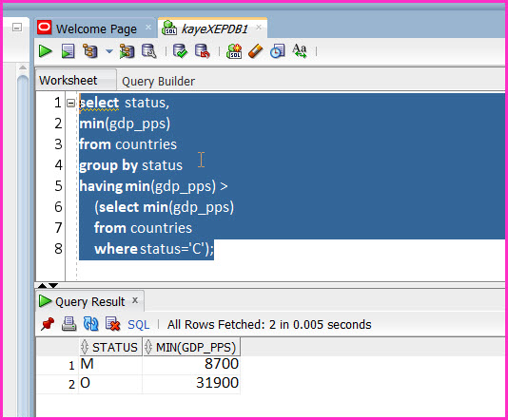Viewport: 508px width, 420px height.
Task: Click the Run Script toolbar icon
Action: [68, 51]
